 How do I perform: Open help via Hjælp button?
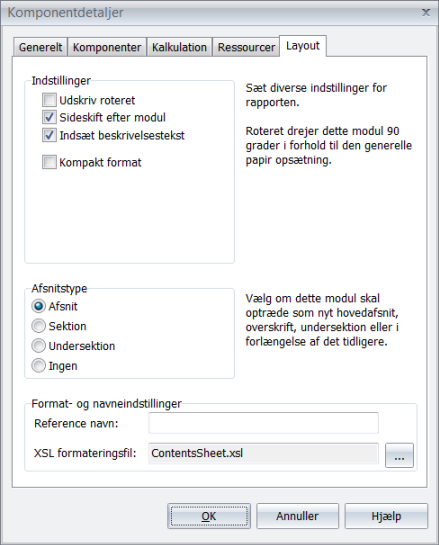tap(386, 516)
